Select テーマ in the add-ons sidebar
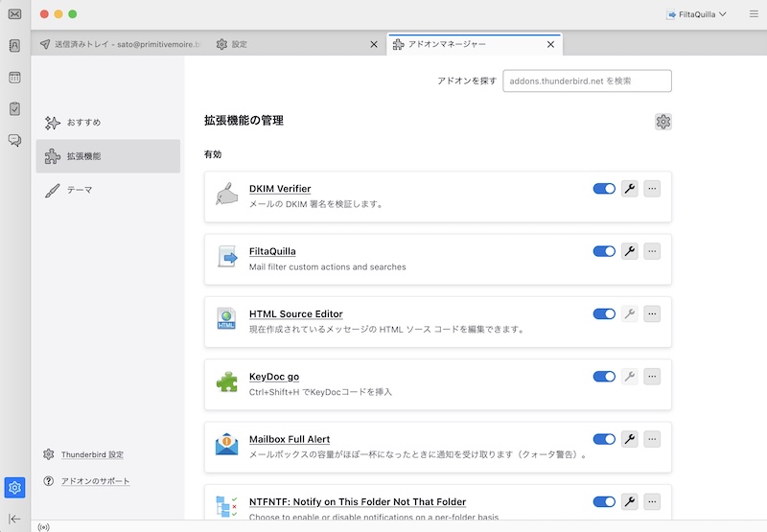Image resolution: width=767 pixels, height=532 pixels. pyautogui.click(x=80, y=190)
